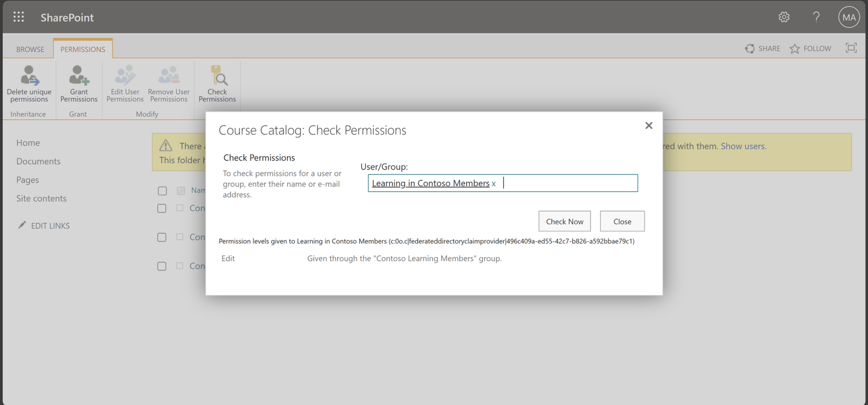
Task: Select the PERMISSIONS ribbon tab
Action: coord(83,49)
